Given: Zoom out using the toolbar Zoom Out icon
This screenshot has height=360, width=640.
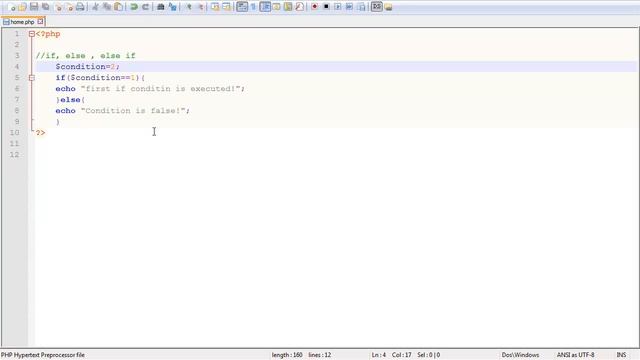Looking at the screenshot, I should (x=200, y=7).
